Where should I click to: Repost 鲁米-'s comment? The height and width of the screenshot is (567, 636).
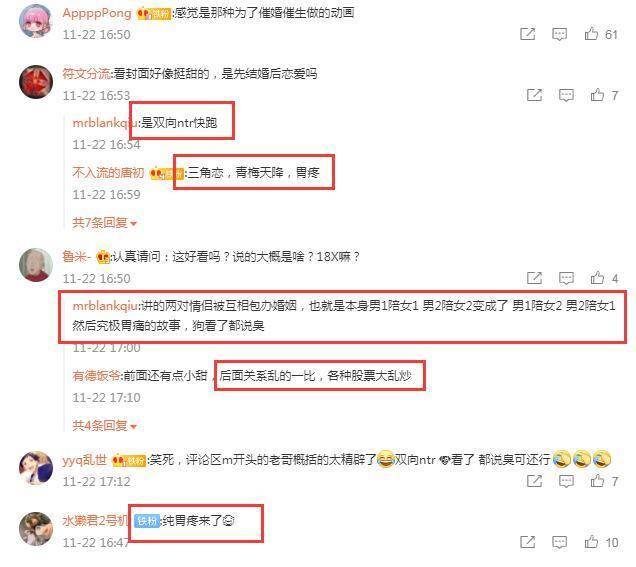tap(534, 278)
